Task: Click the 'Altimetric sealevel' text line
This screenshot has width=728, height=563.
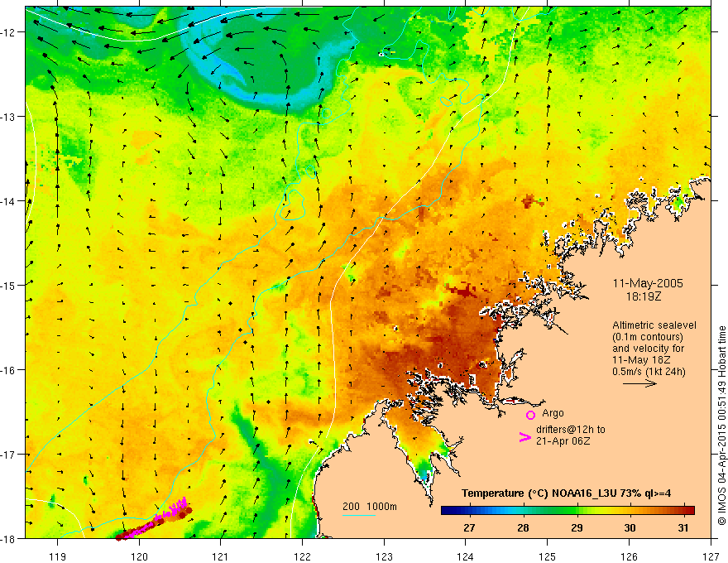Action: tap(654, 325)
